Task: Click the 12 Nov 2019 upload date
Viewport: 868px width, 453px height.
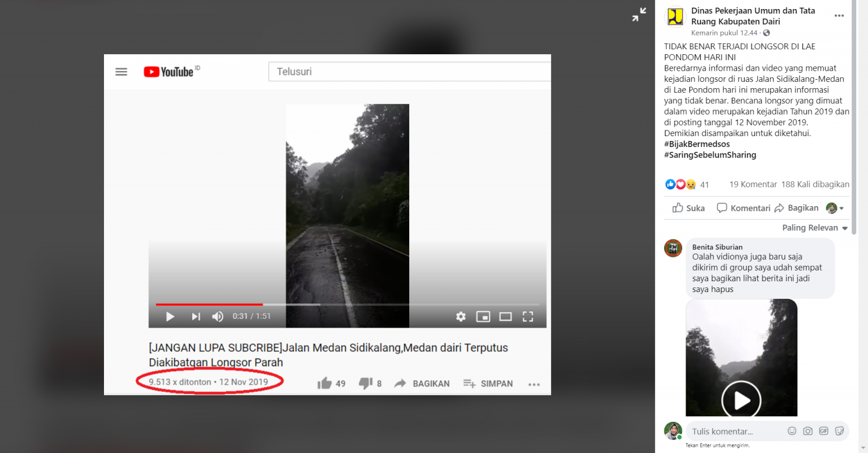Action: click(x=244, y=382)
